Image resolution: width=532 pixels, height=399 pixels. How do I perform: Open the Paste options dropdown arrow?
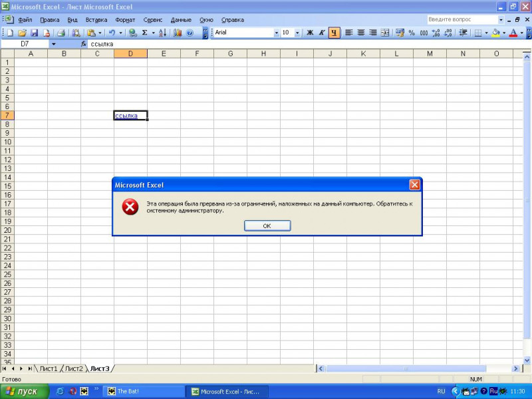100,33
